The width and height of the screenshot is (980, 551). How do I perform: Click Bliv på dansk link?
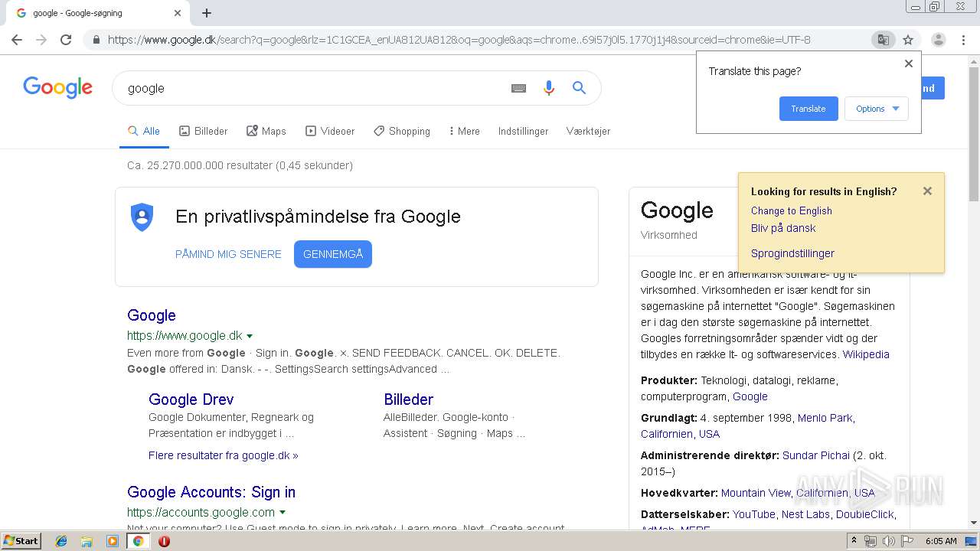pyautogui.click(x=783, y=228)
